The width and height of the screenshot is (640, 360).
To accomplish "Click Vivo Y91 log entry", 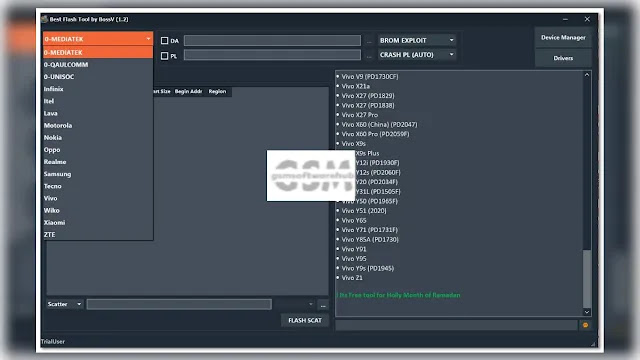I will [x=353, y=249].
